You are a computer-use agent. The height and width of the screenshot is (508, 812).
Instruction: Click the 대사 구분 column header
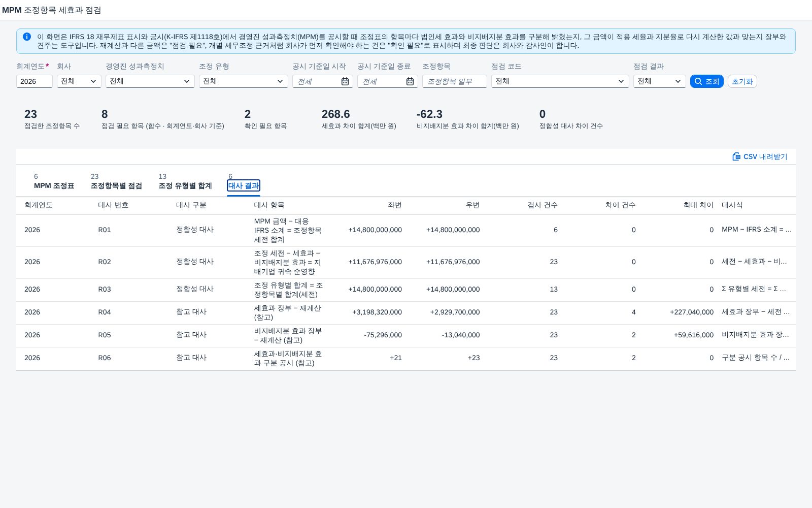[191, 205]
